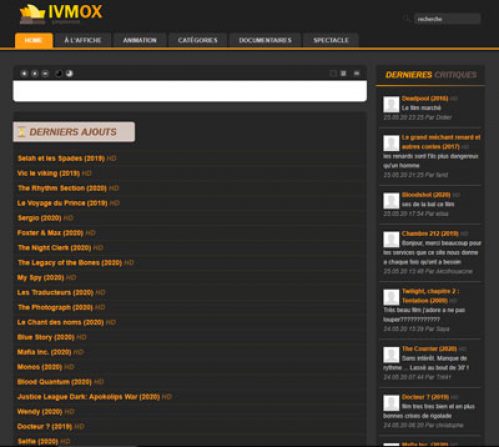The height and width of the screenshot is (447, 499).
Task: Click the white banner area under the toolbar
Action: point(190,91)
